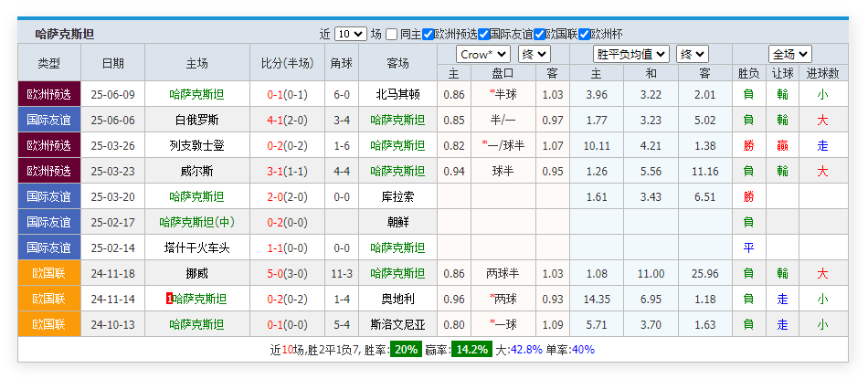This screenshot has height=379, width=868.
Task: Open the 北马其顿 team link
Action: pyautogui.click(x=397, y=94)
